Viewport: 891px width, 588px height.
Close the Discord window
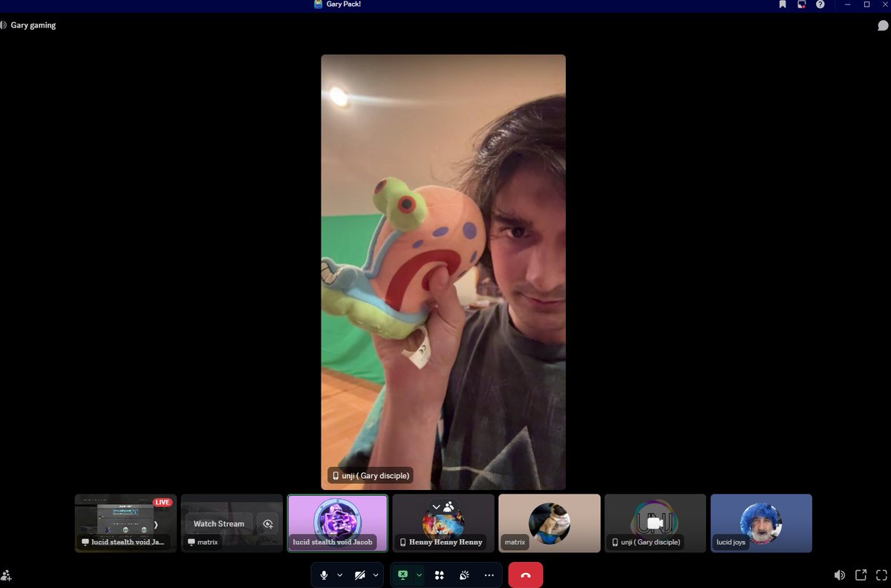click(884, 4)
